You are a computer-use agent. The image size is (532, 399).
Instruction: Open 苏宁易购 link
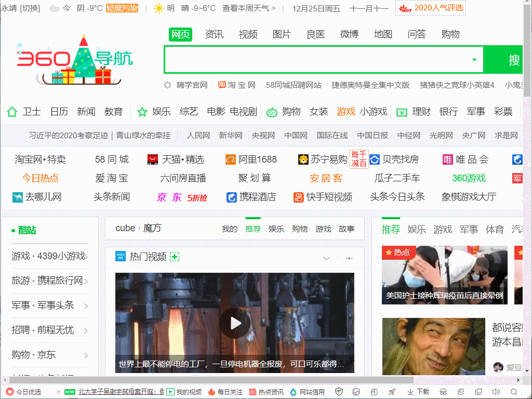(x=323, y=159)
